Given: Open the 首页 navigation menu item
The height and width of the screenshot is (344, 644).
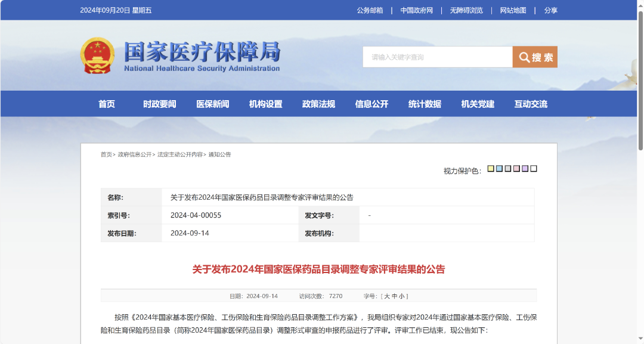Looking at the screenshot, I should coord(107,104).
